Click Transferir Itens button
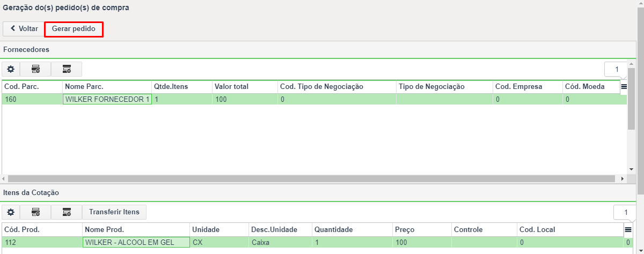The height and width of the screenshot is (254, 644). pos(114,212)
